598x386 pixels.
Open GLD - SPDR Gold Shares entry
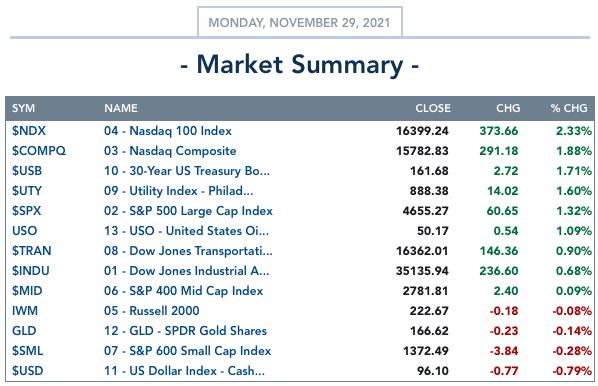(x=185, y=331)
